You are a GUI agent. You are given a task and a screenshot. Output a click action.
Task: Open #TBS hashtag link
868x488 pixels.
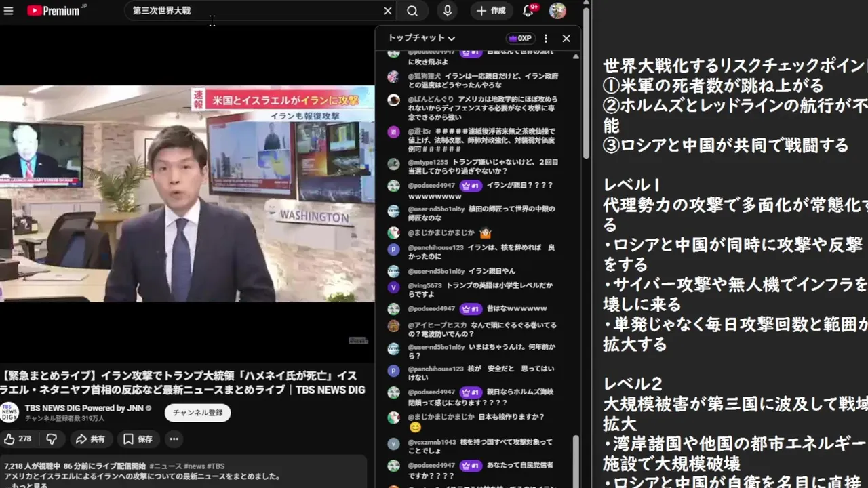pyautogui.click(x=216, y=466)
